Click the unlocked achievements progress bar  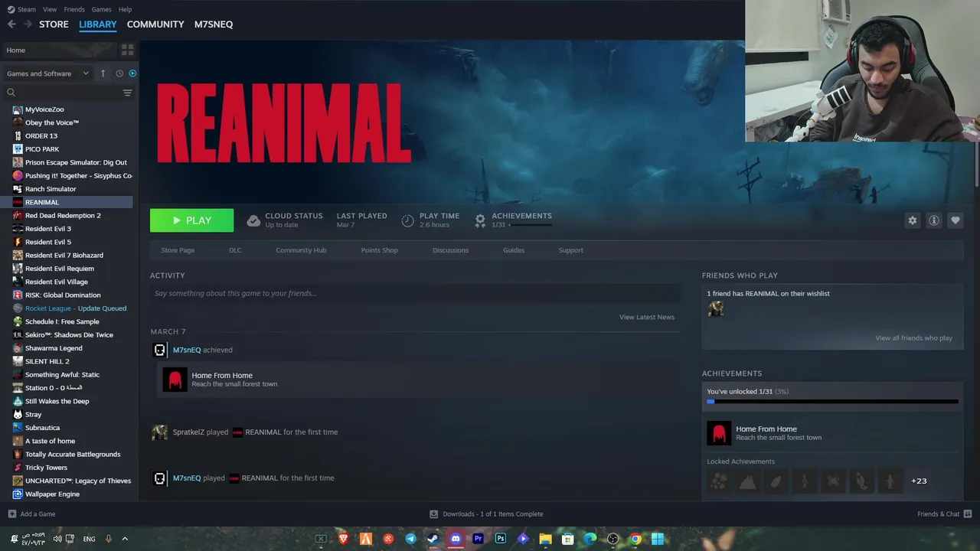click(832, 401)
